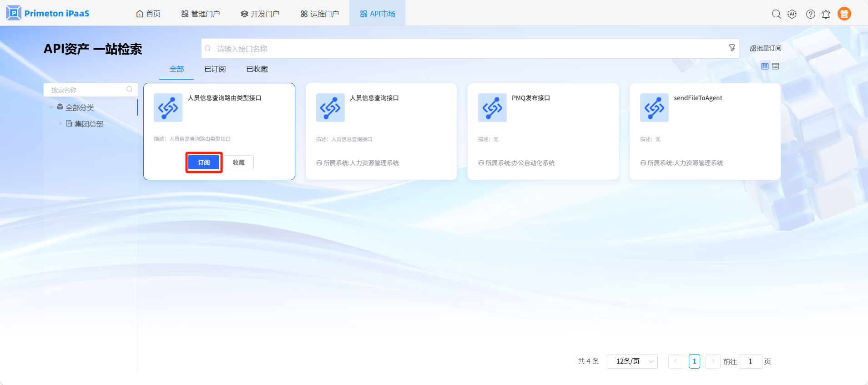The height and width of the screenshot is (385, 868).
Task: Click the 批量订阅 button
Action: (x=765, y=48)
